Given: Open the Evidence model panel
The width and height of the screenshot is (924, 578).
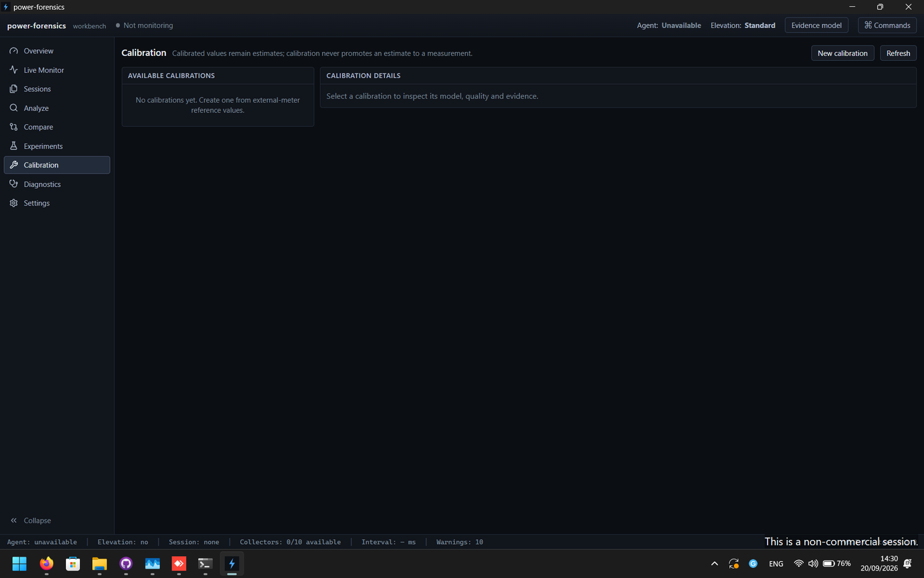Looking at the screenshot, I should point(817,25).
